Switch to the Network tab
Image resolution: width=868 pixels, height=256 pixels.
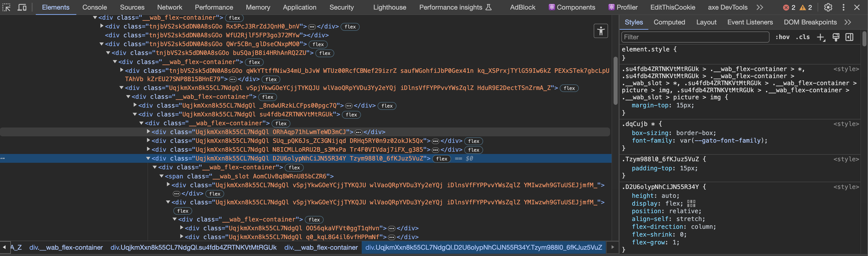coord(170,7)
